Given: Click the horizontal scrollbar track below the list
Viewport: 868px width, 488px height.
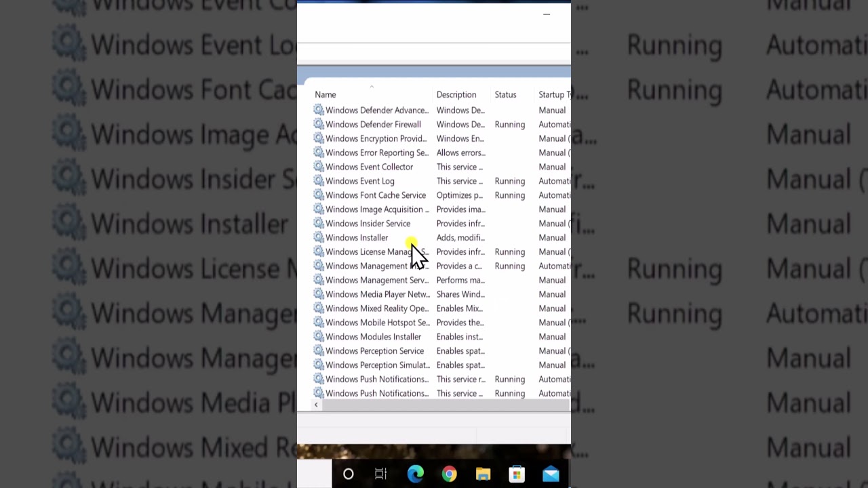Looking at the screenshot, I should (445, 405).
